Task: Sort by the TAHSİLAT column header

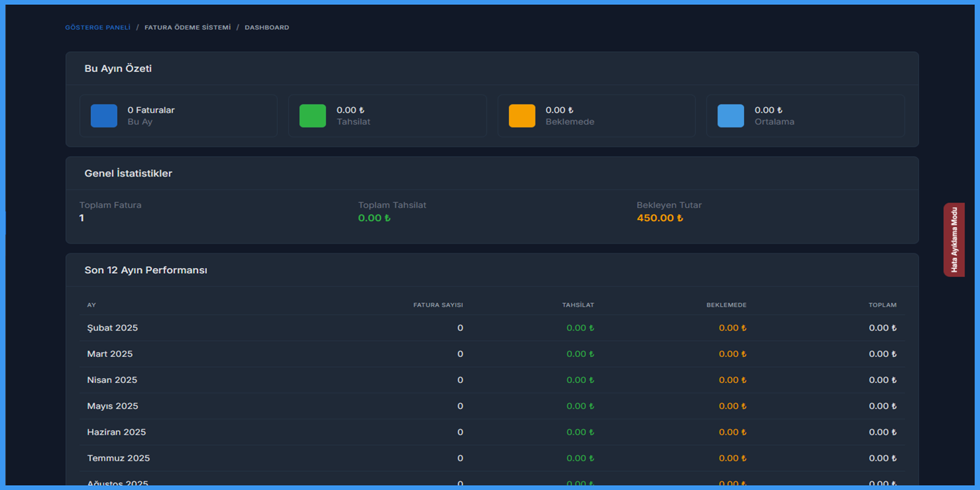Action: [x=579, y=304]
